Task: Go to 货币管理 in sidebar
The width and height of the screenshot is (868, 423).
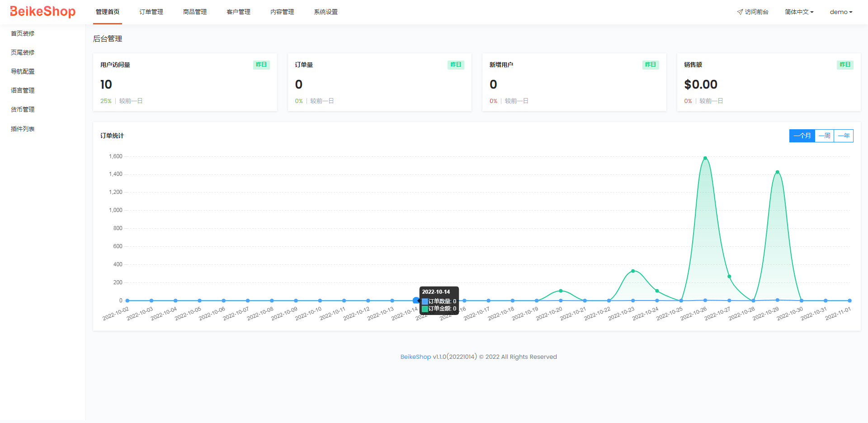Action: coord(23,109)
